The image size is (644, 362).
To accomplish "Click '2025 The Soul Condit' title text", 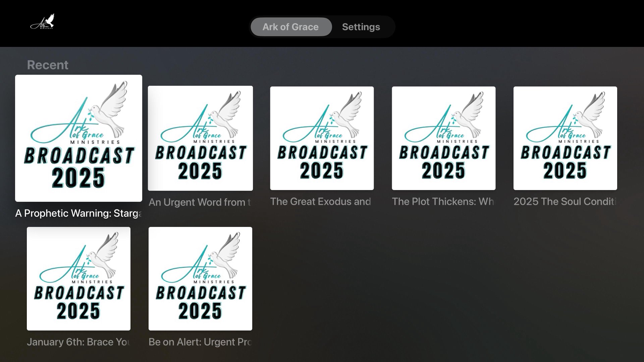I will pyautogui.click(x=565, y=201).
